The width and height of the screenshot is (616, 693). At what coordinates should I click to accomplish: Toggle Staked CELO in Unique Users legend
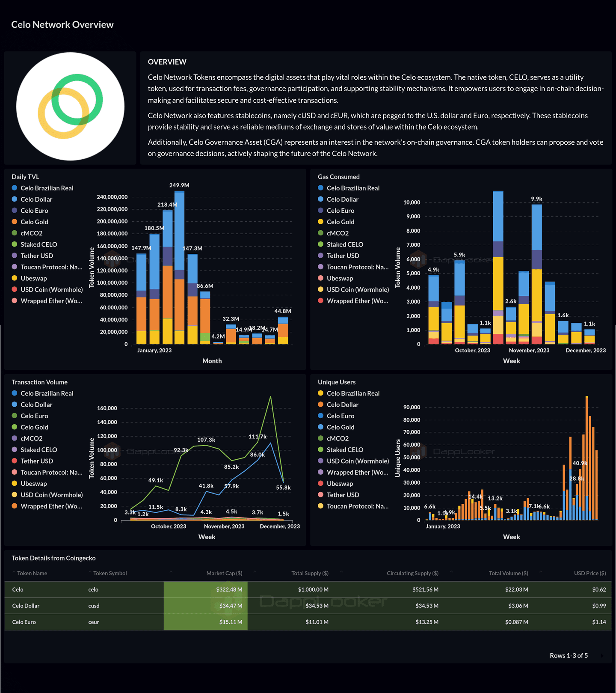[x=341, y=450]
